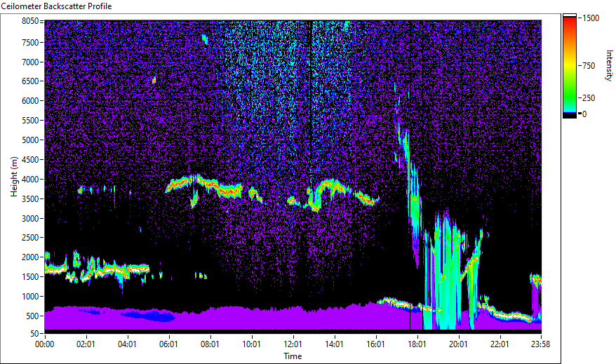Click the 23:58 time axis label
Viewport: 616px width, 364px height.
click(540, 344)
